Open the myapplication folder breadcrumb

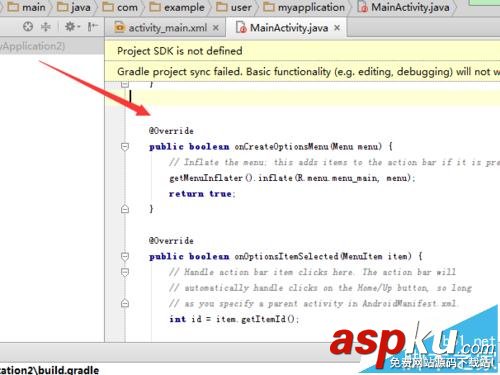[x=304, y=7]
